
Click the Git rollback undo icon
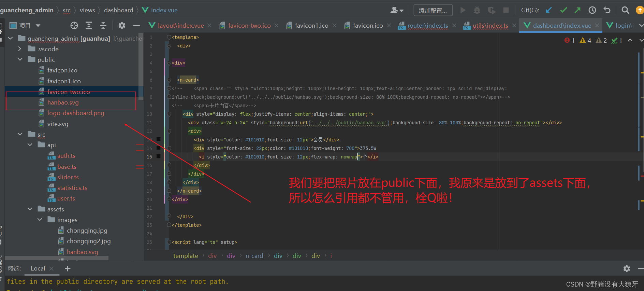click(607, 10)
